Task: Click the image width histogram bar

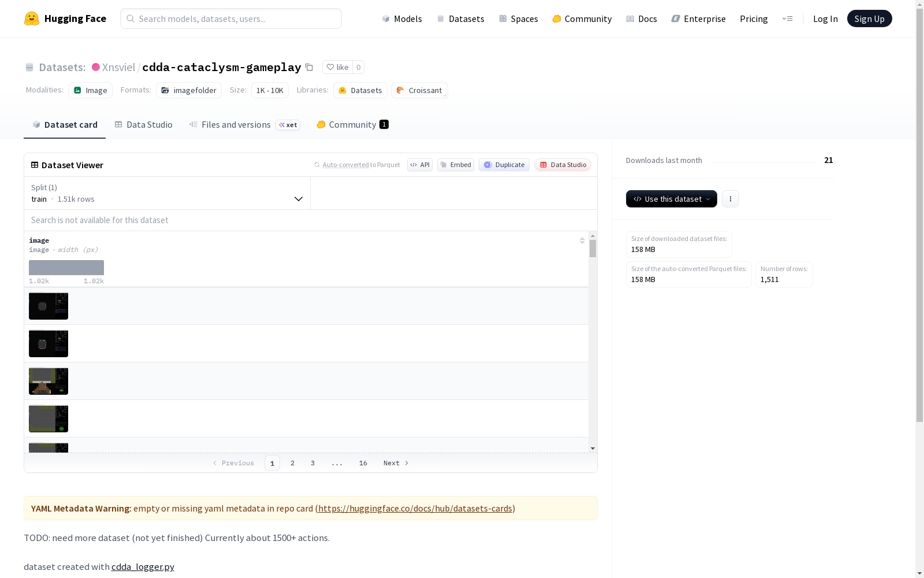Action: pyautogui.click(x=66, y=268)
